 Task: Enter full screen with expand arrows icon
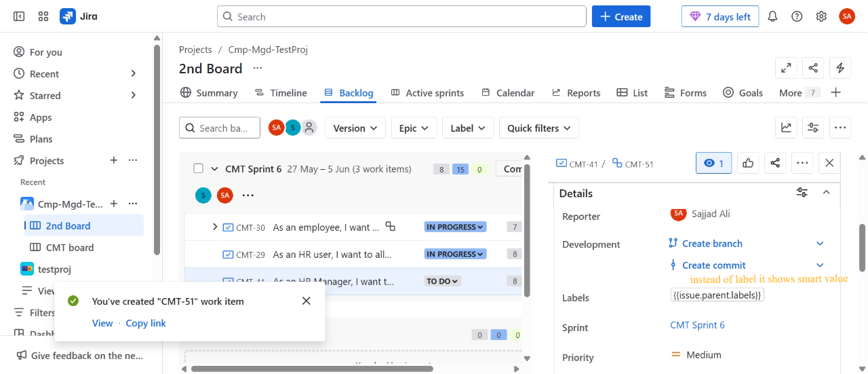pyautogui.click(x=786, y=68)
